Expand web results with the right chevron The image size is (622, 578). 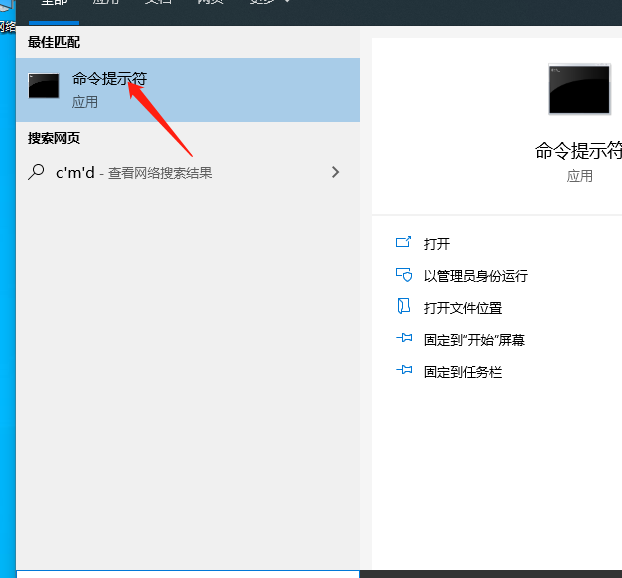[335, 172]
